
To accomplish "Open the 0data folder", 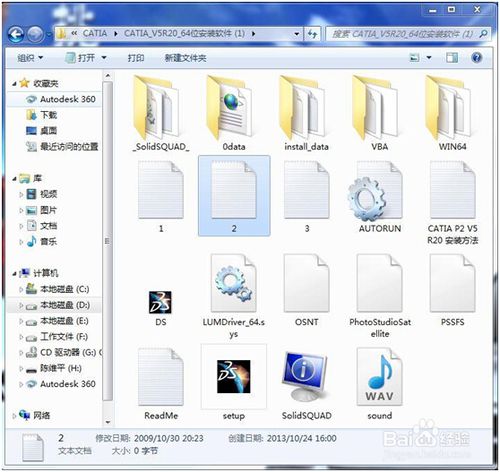I will [x=234, y=113].
